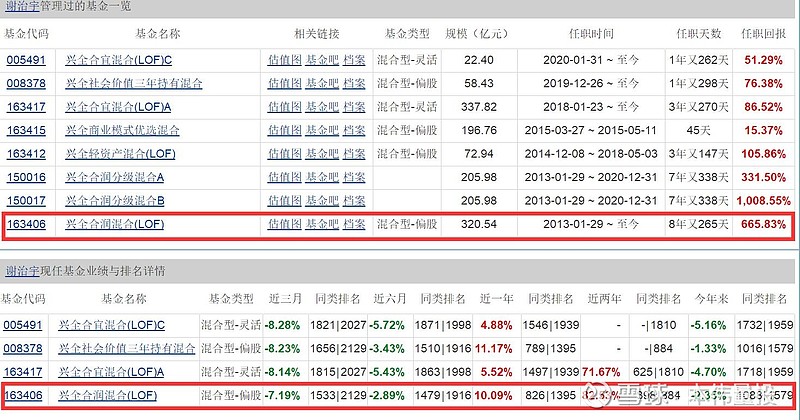Open 档案 link for fund 163417
800x420 pixels.
click(x=354, y=107)
